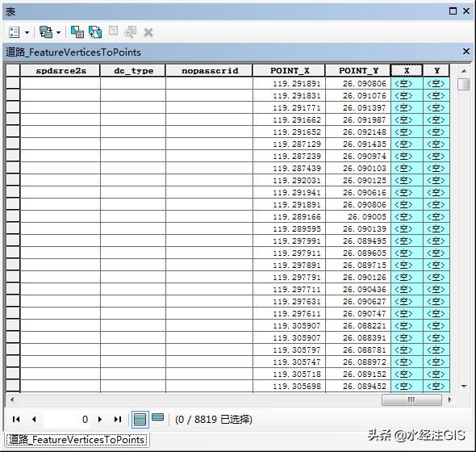Select the 道路_FeatureVerticesToPoints tab
The height and width of the screenshot is (452, 476).
(x=76, y=440)
